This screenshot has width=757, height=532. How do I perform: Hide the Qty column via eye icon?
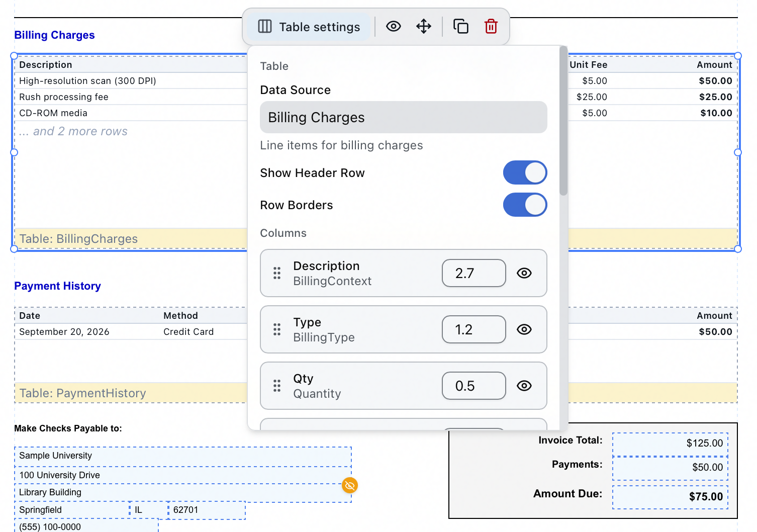[x=524, y=386]
